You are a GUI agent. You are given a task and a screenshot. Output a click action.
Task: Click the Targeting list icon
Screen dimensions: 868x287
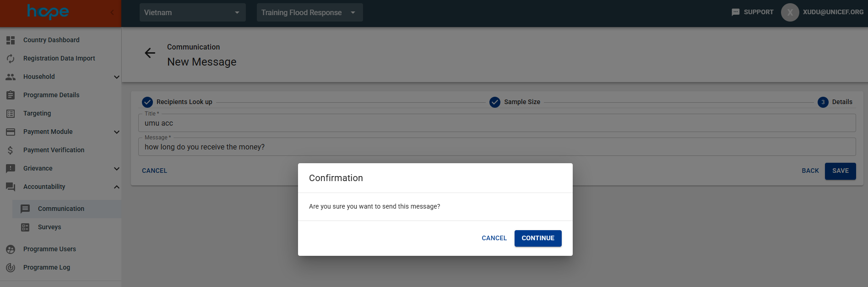point(11,114)
